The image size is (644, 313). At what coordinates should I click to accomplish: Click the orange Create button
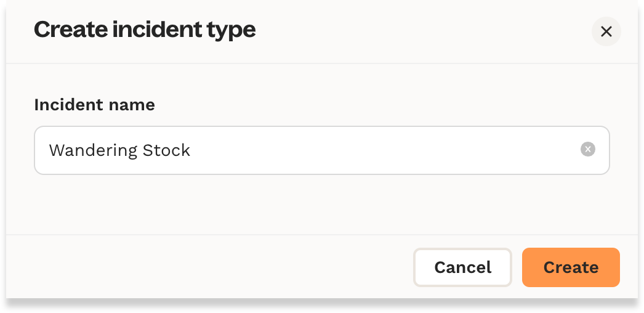point(570,267)
